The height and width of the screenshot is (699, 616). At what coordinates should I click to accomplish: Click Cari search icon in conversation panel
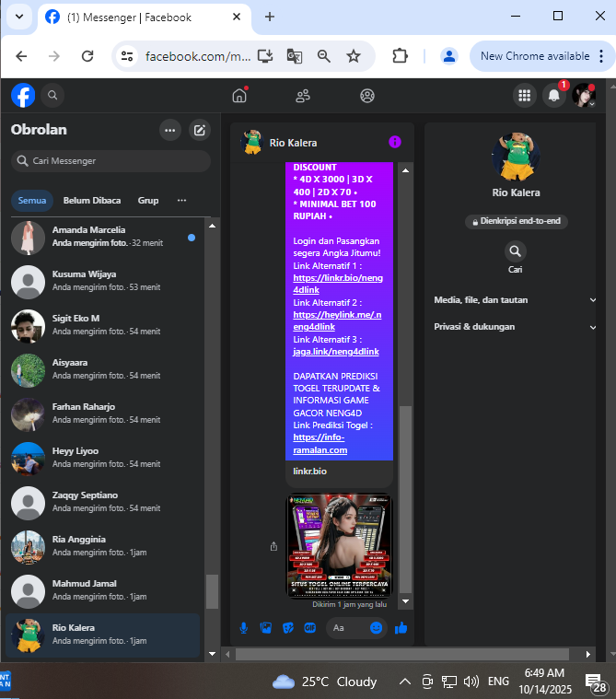[x=516, y=251]
